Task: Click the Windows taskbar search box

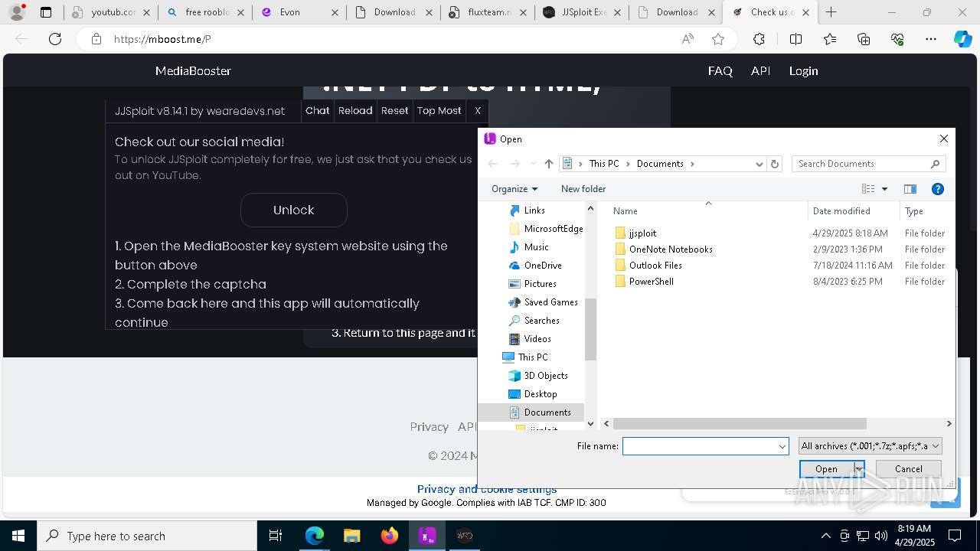Action: click(x=147, y=536)
